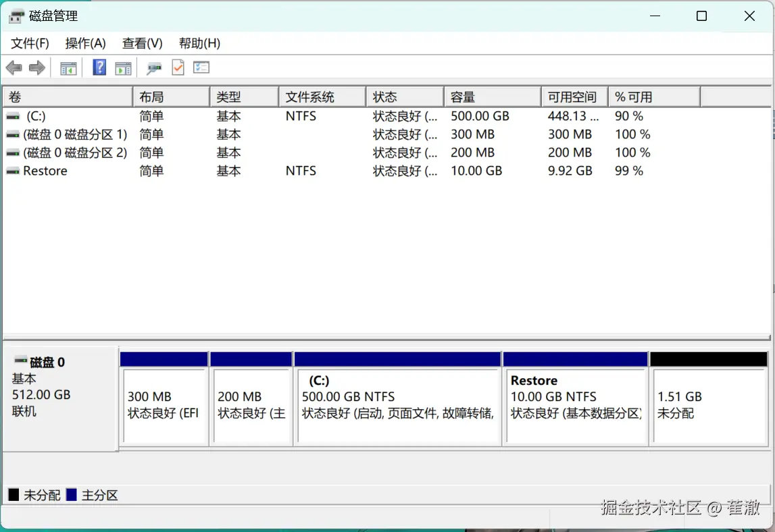Open Help using the question mark icon

[x=99, y=68]
